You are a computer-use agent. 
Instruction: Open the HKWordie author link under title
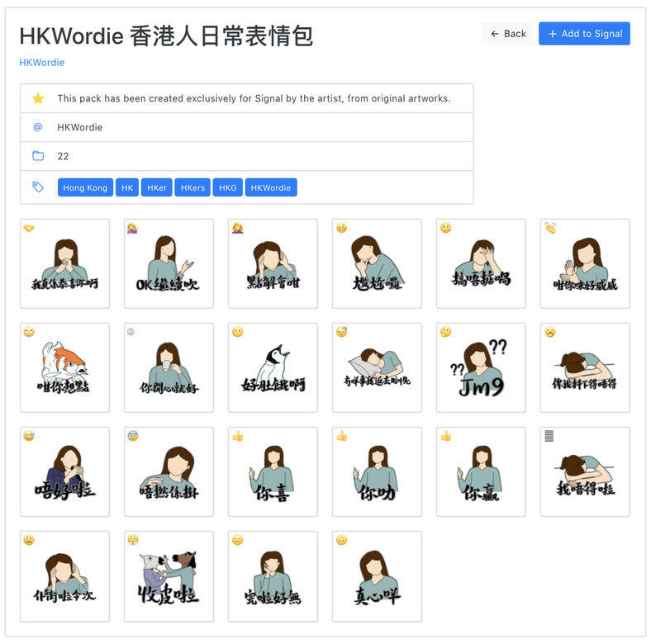click(42, 63)
